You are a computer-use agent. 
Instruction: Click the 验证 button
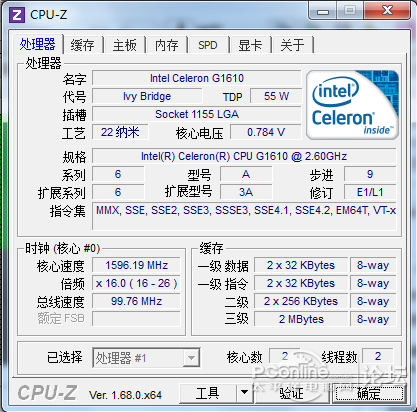coord(292,393)
